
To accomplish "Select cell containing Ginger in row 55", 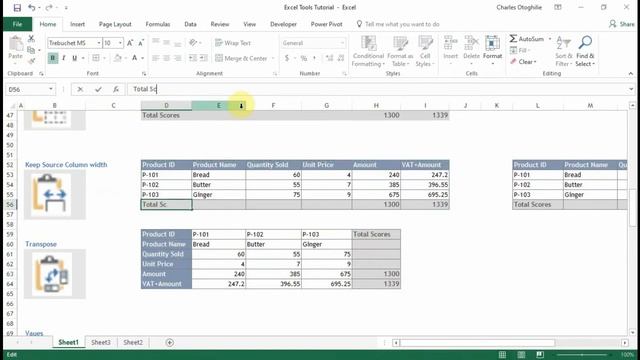I will coord(218,195).
